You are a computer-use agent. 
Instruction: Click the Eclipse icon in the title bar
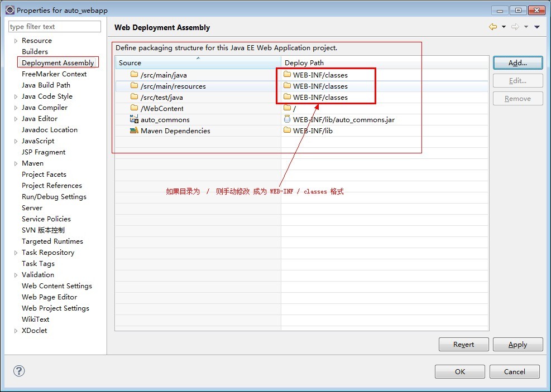(x=10, y=10)
